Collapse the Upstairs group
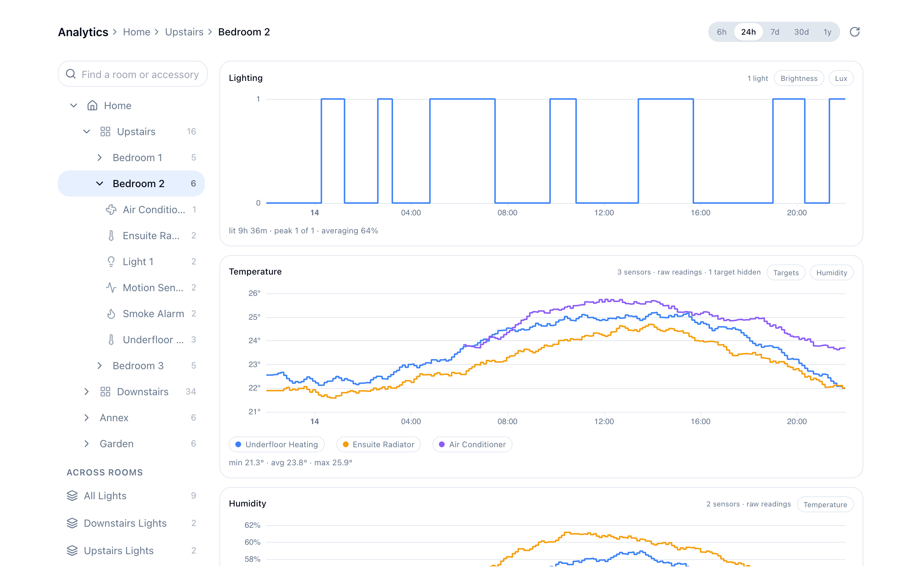The image size is (924, 578). tap(87, 131)
